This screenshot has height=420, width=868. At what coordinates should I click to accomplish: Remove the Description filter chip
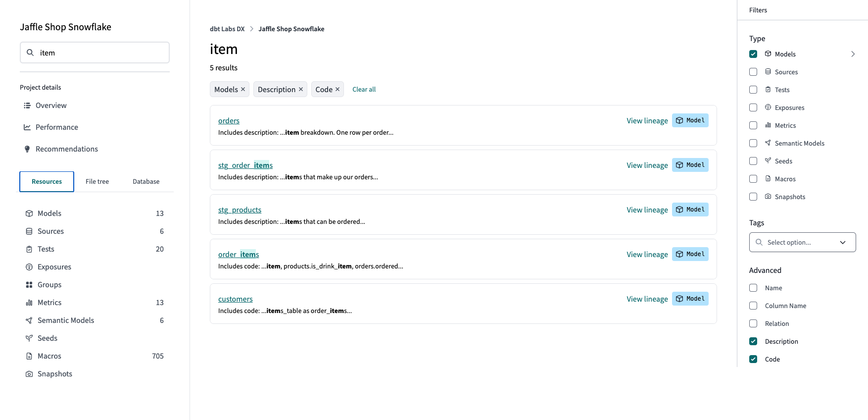tap(301, 89)
